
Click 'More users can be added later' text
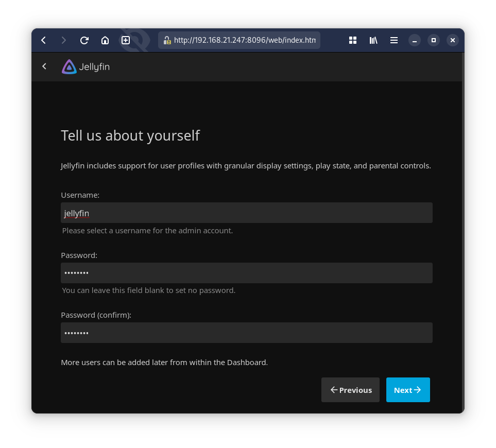point(164,363)
